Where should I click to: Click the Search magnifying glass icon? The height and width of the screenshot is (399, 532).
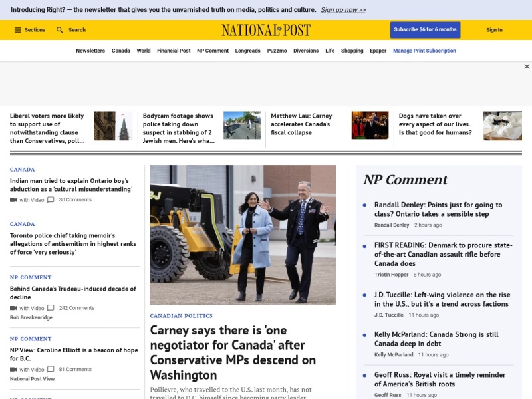(x=60, y=30)
